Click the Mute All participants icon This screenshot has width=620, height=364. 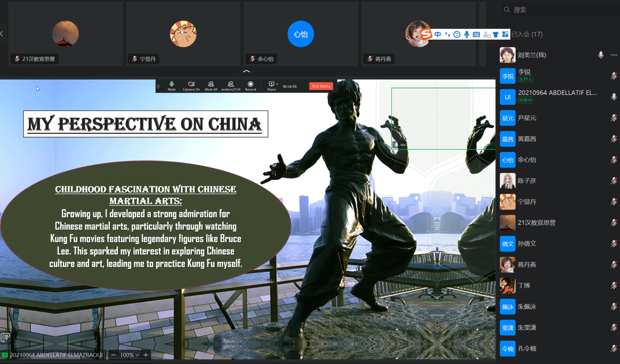(x=211, y=86)
